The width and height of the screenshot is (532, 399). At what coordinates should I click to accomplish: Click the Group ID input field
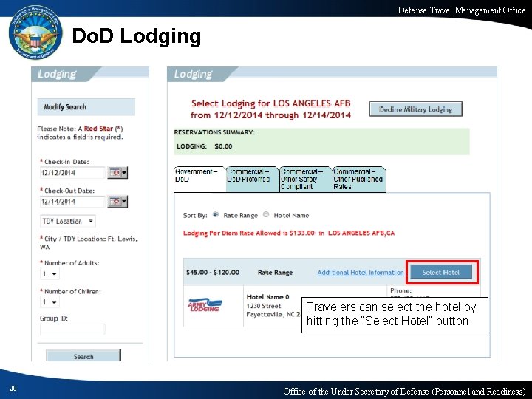[x=72, y=329]
